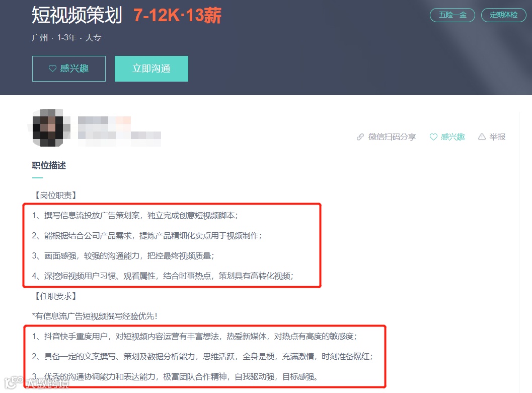
Task: Click the heart icon next to the right-side 感兴趣
Action: tap(433, 137)
